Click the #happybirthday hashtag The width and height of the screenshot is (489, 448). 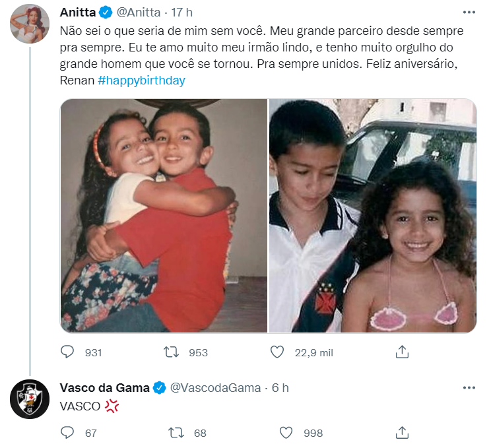pos(141,80)
